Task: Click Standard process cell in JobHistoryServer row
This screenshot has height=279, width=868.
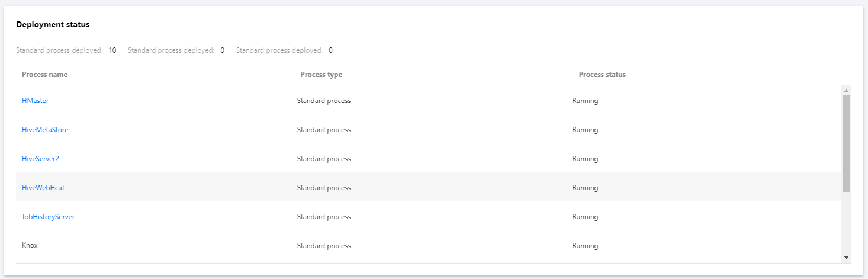Action: coord(324,217)
